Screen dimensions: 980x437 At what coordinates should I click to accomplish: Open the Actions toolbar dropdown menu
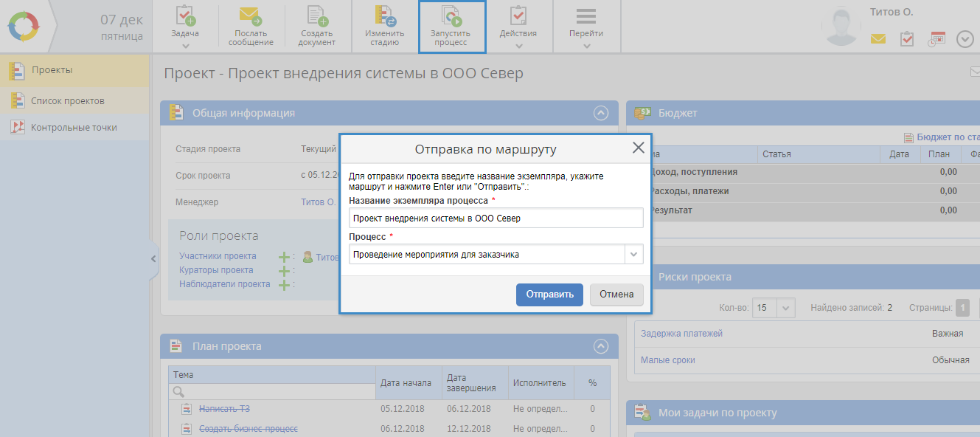pos(518,46)
